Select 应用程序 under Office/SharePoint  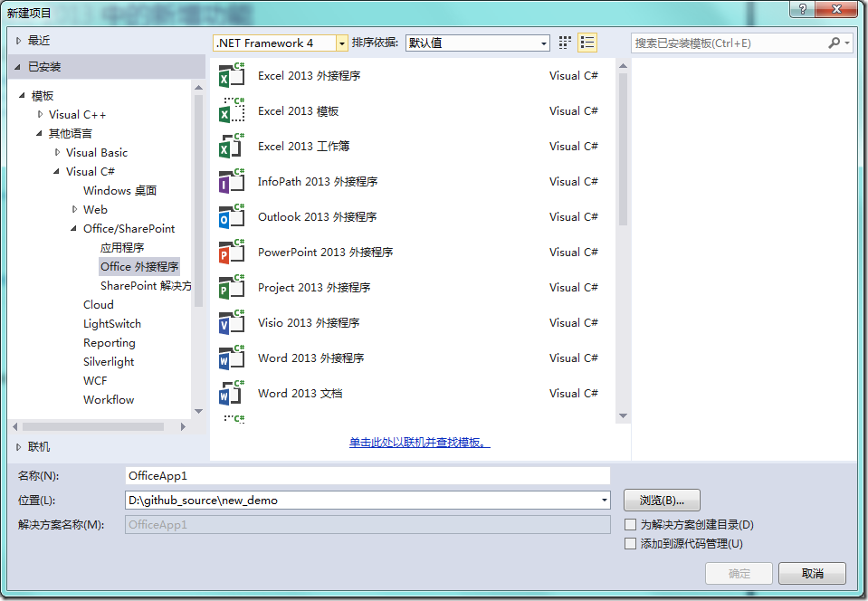coord(122,247)
